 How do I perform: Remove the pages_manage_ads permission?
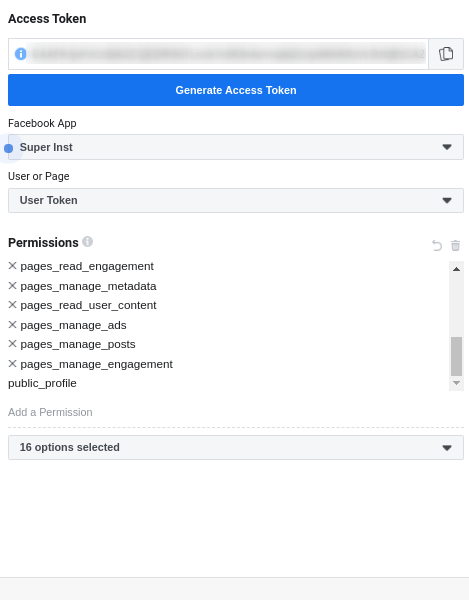click(x=13, y=324)
